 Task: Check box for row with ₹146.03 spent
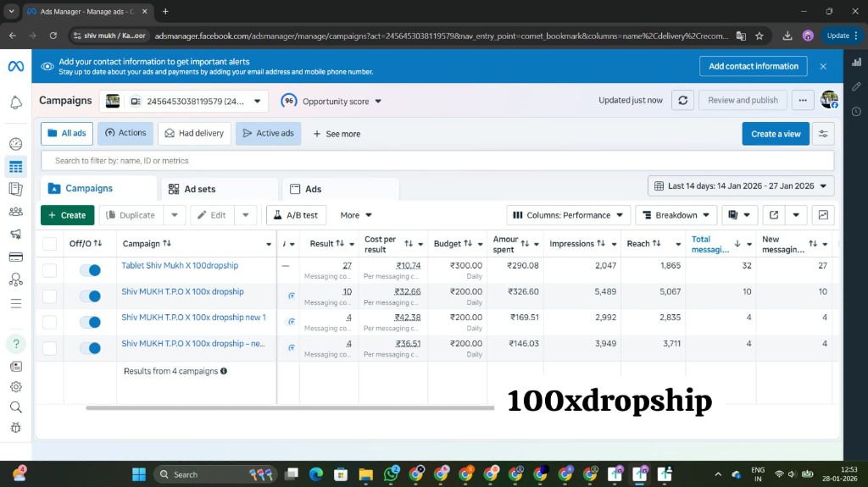[x=50, y=348]
